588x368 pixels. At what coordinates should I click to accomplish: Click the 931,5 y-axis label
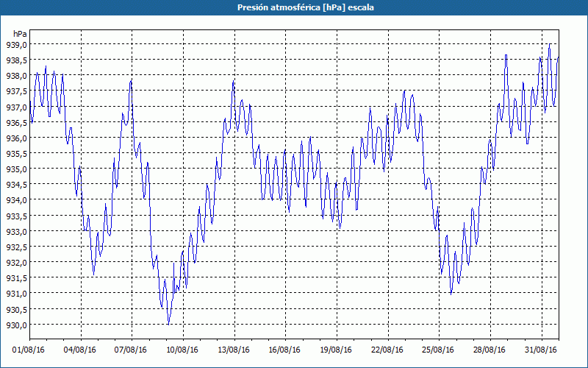point(16,278)
